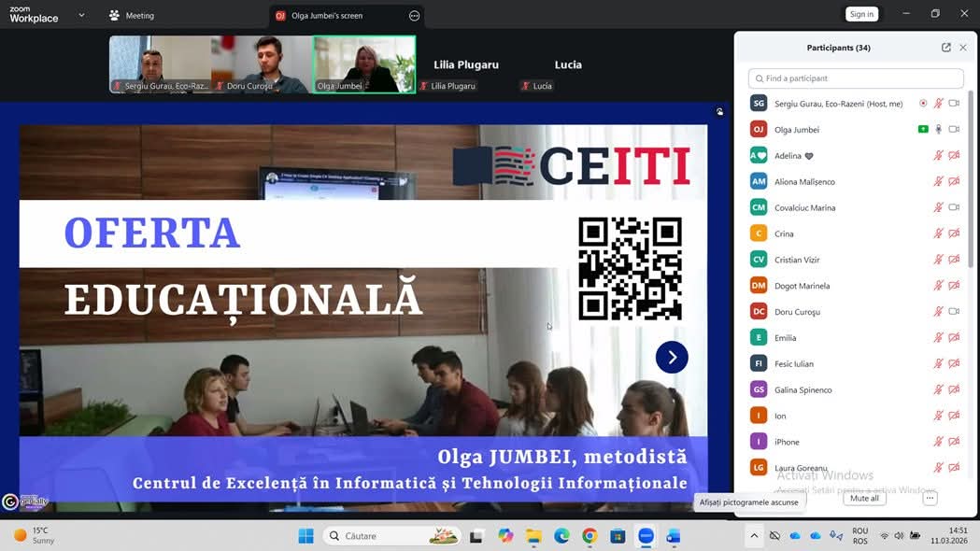Click video-off icon for Aliona Malîşenco
The width and height of the screenshot is (980, 551).
tap(954, 181)
